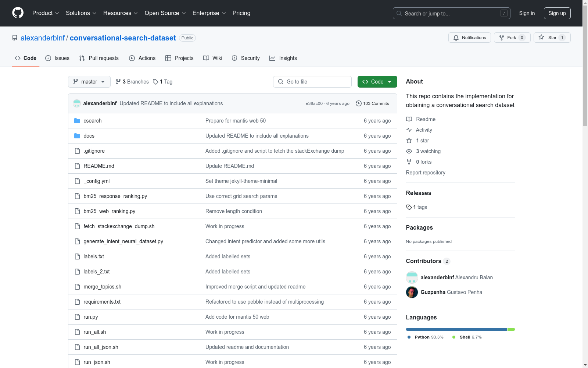The width and height of the screenshot is (588, 368).
Task: Click the README.md file icon
Action: tap(77, 166)
